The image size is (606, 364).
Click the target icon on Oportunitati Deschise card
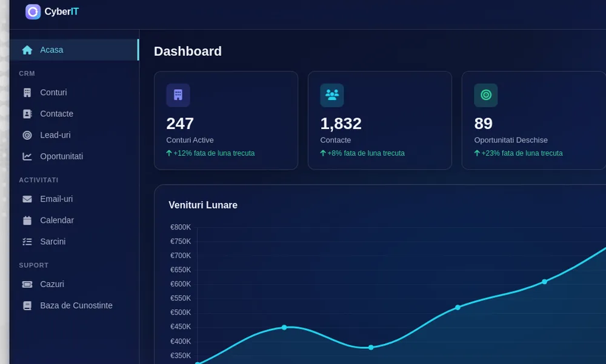click(486, 95)
